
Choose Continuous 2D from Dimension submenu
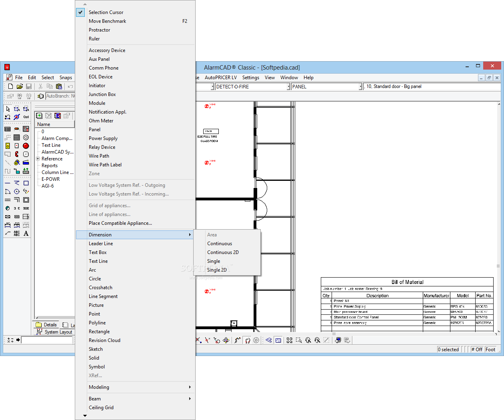point(223,252)
